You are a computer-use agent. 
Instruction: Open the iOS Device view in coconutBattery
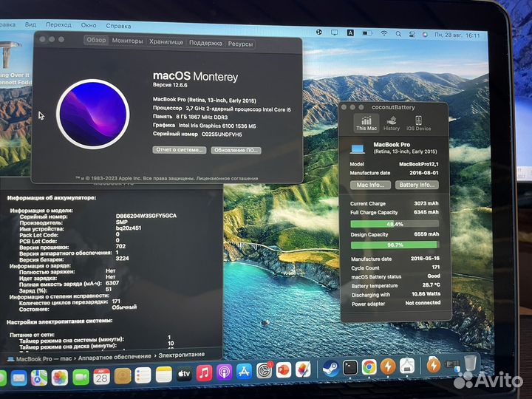tap(418, 123)
